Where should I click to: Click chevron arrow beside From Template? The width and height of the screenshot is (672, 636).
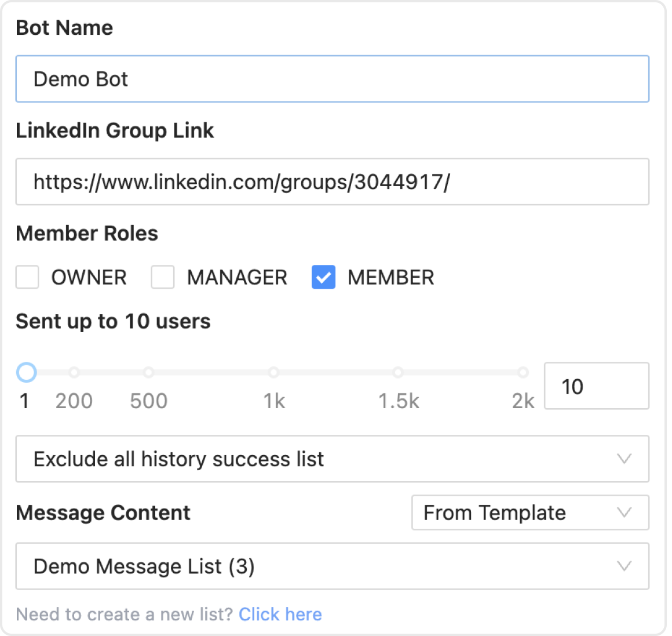[x=624, y=513]
